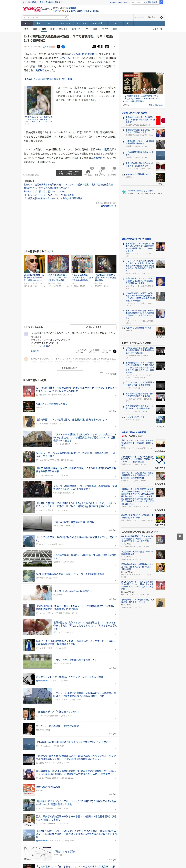This screenshot has height=868, width=186.
Task: Open the 雑誌アクセスランキング（国際） heading link
Action: coord(136,239)
